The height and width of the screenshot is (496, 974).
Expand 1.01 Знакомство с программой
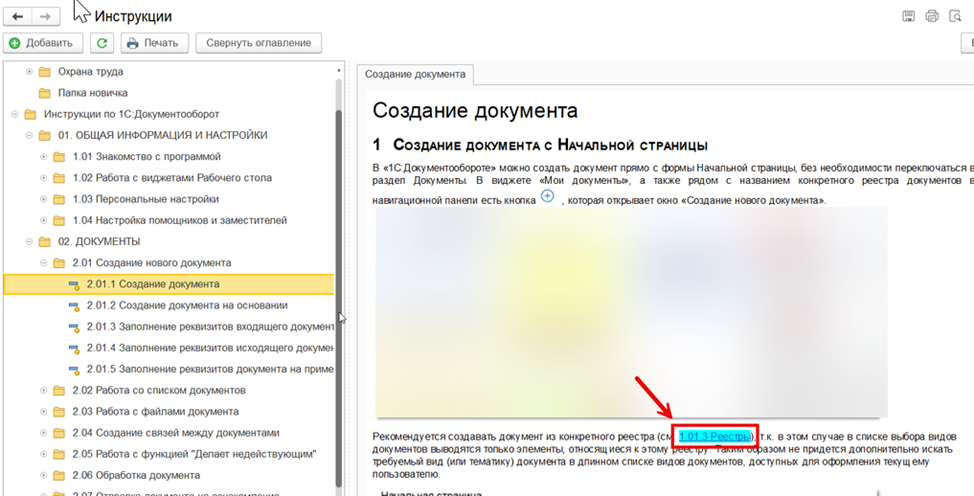pos(43,157)
